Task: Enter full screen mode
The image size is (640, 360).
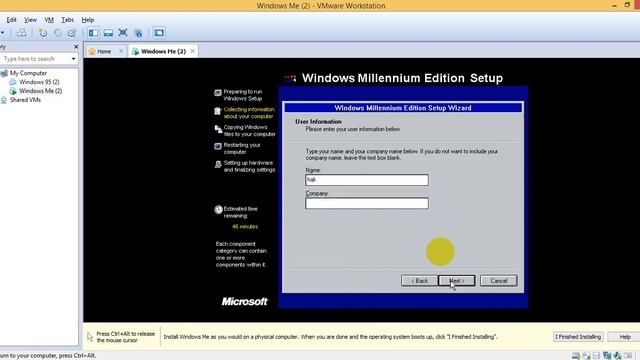Action: coord(123,33)
